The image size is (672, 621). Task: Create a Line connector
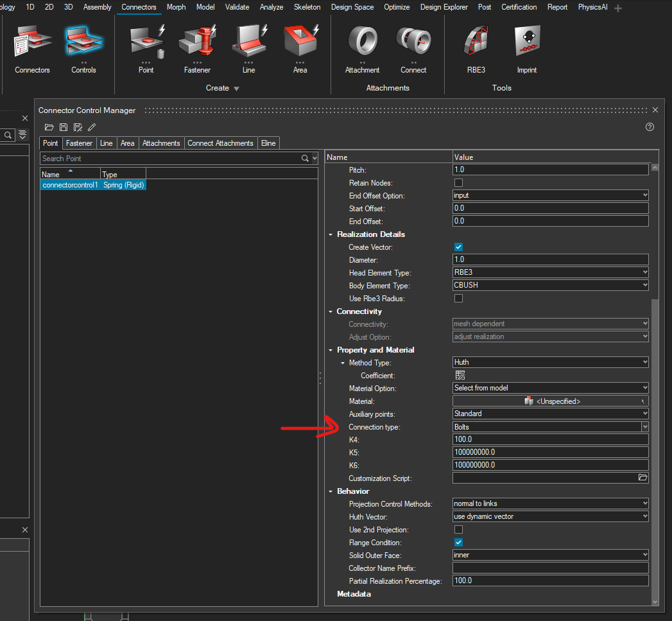click(x=248, y=49)
